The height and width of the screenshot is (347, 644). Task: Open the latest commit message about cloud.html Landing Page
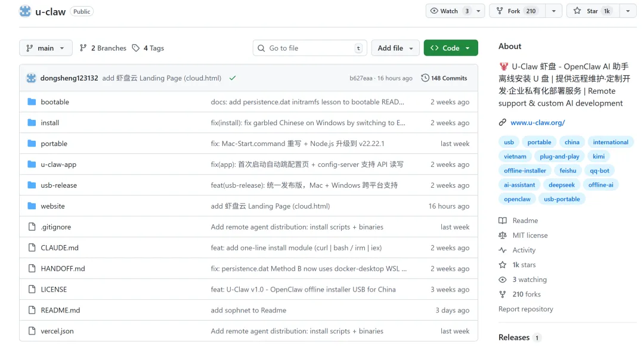162,78
